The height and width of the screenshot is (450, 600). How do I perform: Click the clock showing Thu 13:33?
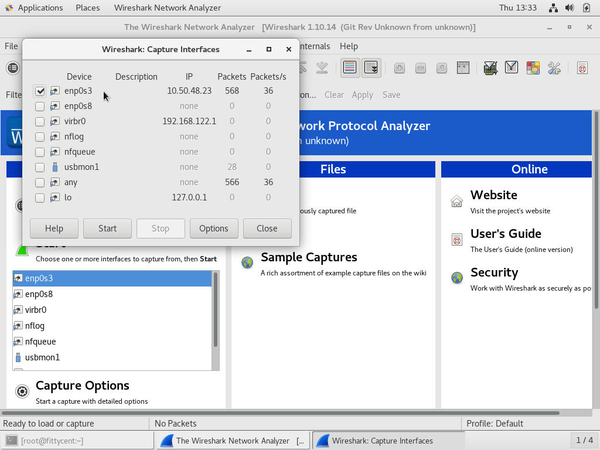point(518,8)
